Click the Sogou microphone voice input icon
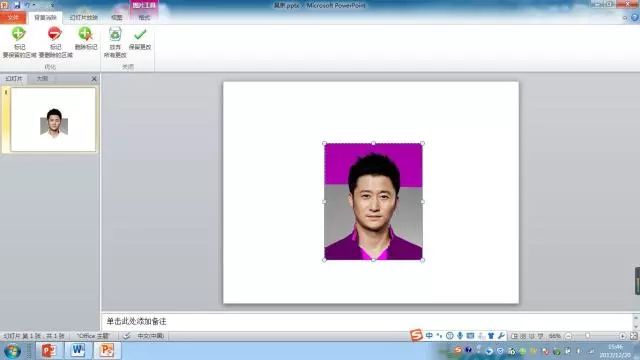 [x=460, y=336]
